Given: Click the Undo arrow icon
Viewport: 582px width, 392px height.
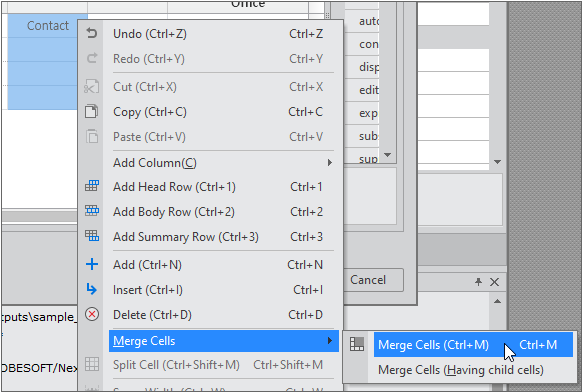Looking at the screenshot, I should (92, 33).
